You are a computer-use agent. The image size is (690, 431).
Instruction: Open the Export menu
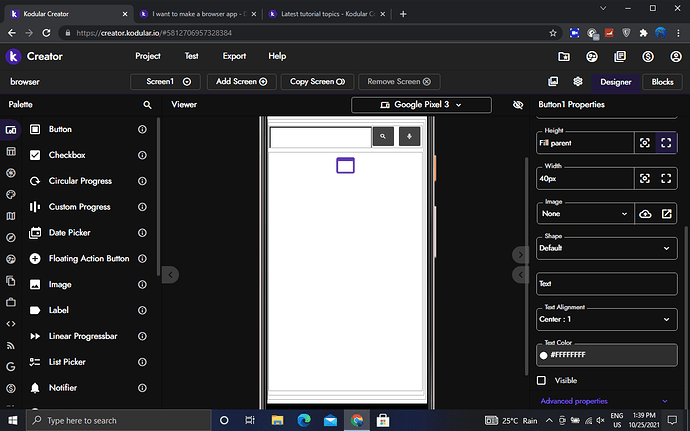234,56
